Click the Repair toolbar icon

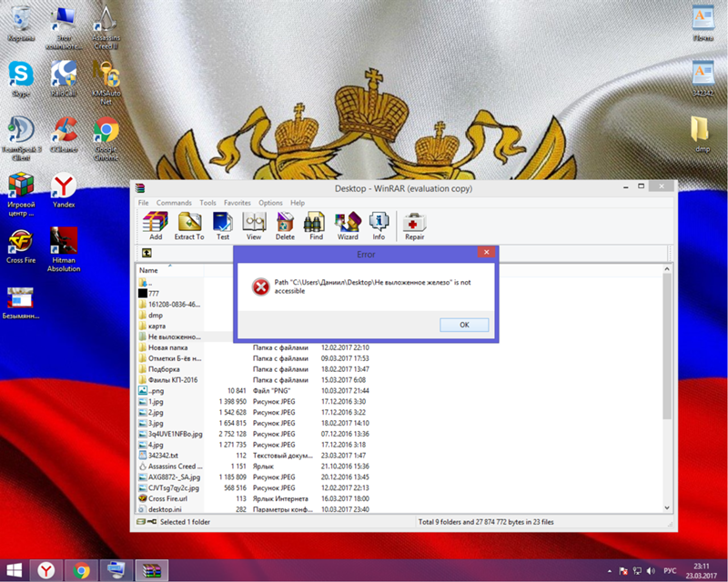415,226
